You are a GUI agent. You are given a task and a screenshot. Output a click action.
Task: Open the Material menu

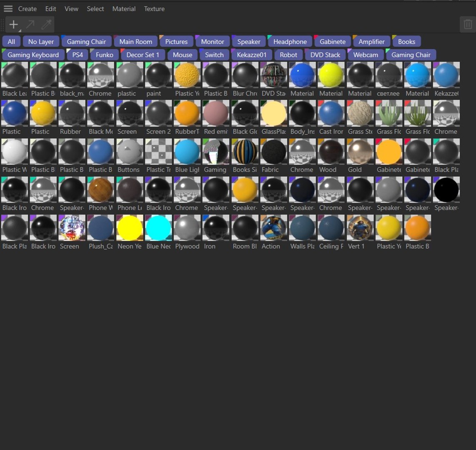pyautogui.click(x=124, y=9)
